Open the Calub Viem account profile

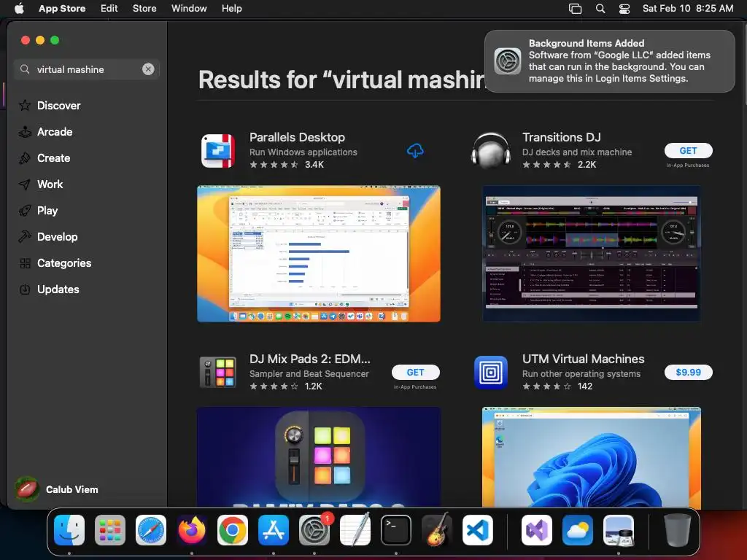(56, 489)
